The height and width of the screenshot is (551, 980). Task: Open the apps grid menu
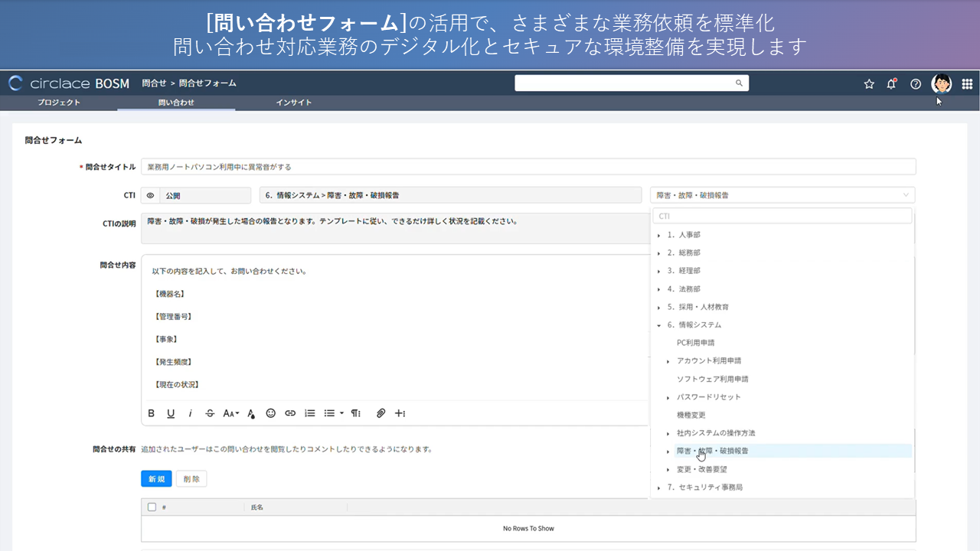point(967,84)
